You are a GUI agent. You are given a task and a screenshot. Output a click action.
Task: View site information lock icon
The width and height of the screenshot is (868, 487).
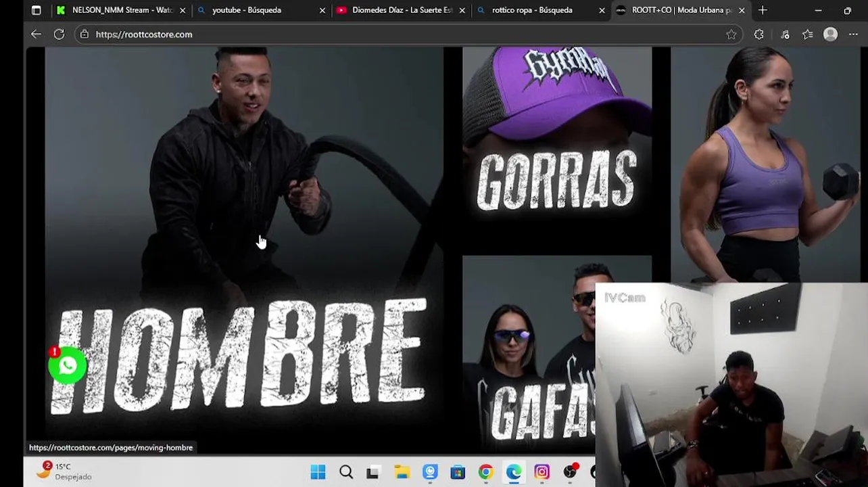tap(85, 34)
